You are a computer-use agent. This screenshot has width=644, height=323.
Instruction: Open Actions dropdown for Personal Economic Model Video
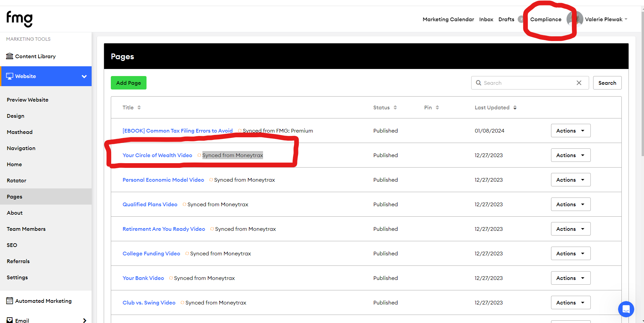pyautogui.click(x=571, y=180)
